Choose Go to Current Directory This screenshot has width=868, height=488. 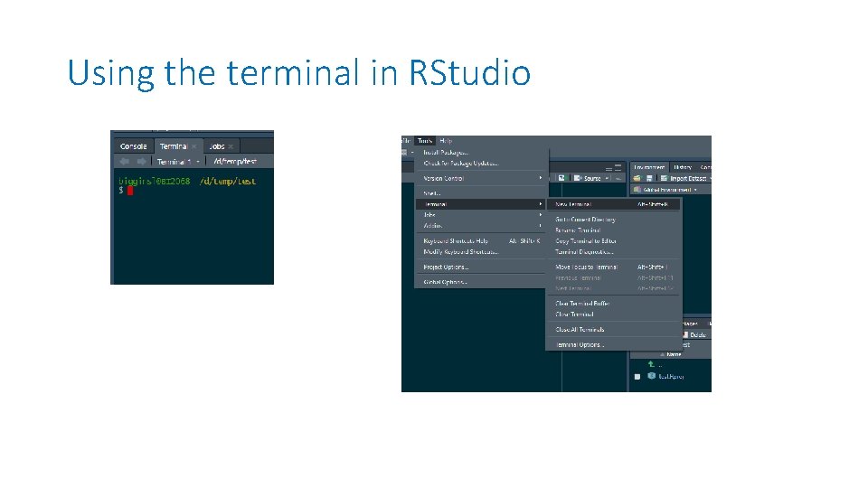614,220
